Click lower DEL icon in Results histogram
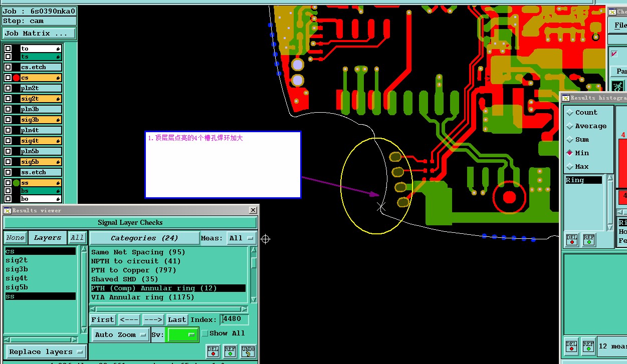The height and width of the screenshot is (364, 627). tap(571, 346)
